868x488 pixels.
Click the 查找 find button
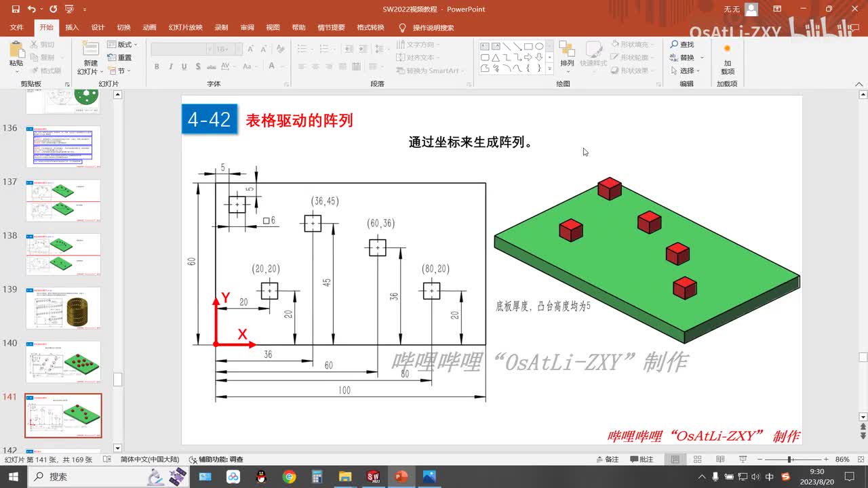point(682,45)
